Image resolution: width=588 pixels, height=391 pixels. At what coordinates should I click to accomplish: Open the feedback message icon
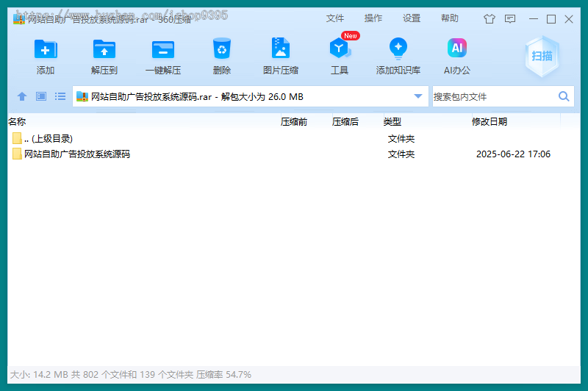pyautogui.click(x=510, y=19)
